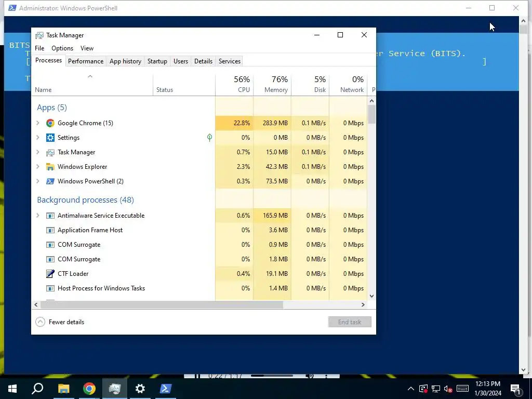Sort by the Disk column header
532x399 pixels.
pyautogui.click(x=311, y=85)
